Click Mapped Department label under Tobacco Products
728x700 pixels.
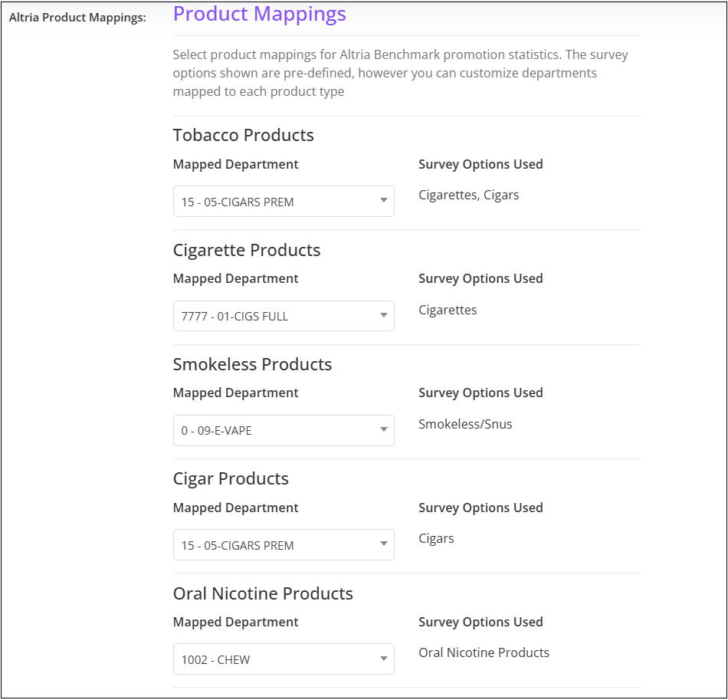coord(235,164)
